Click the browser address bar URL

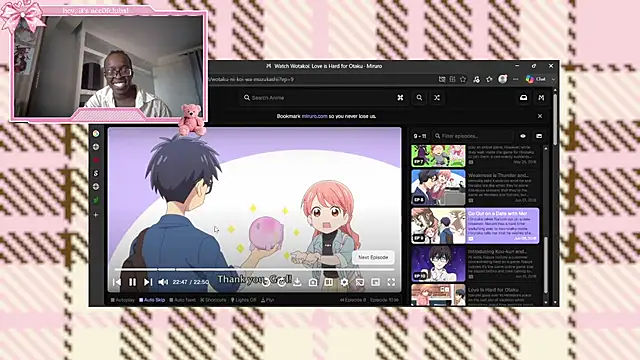pos(251,79)
